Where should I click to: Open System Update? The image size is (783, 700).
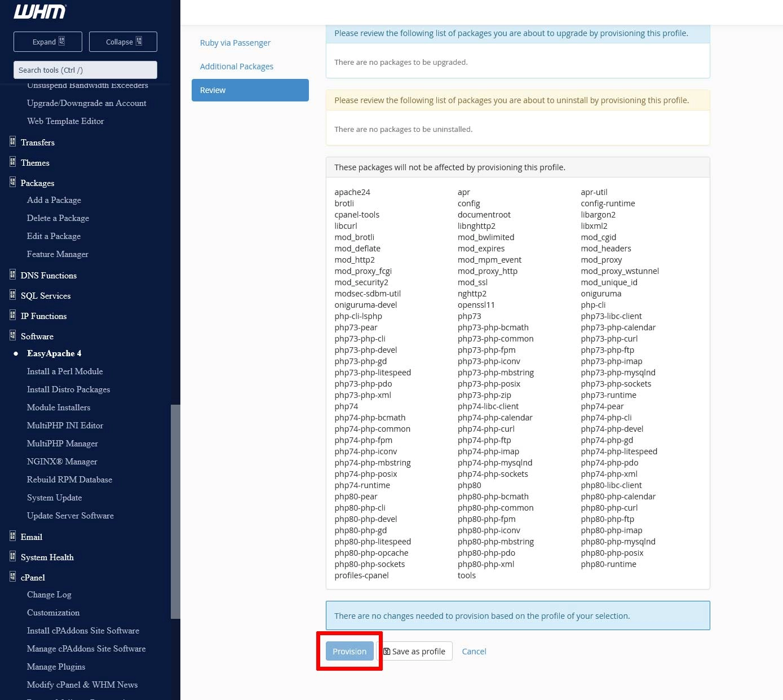click(x=54, y=498)
